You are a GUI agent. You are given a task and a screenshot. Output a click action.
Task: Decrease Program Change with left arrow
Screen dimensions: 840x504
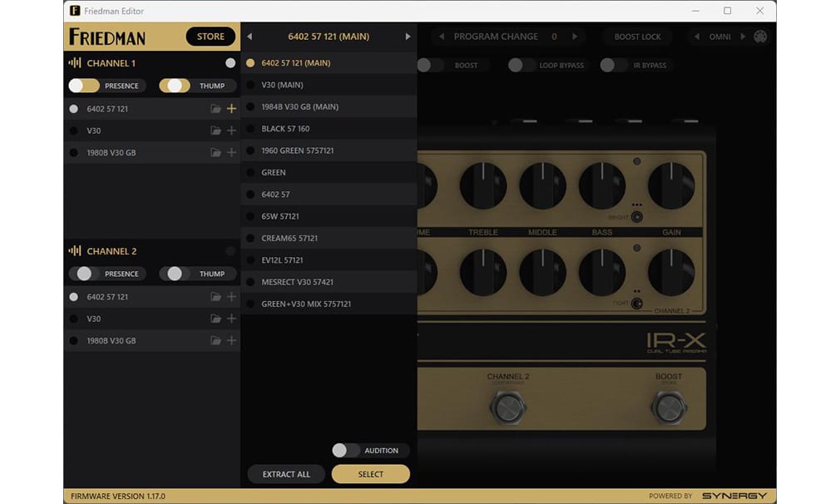[442, 37]
